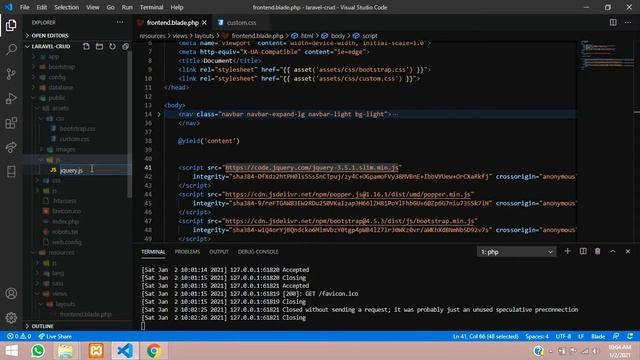Split the terminal panel
The height and width of the screenshot is (360, 640).
(583, 251)
